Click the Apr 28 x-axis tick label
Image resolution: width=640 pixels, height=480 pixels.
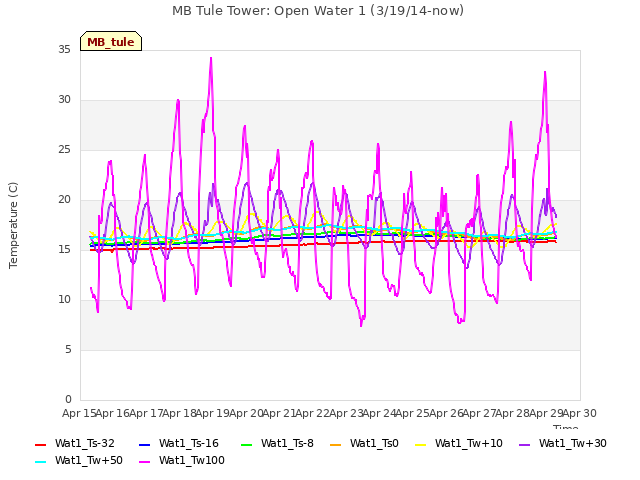pyautogui.click(x=513, y=413)
